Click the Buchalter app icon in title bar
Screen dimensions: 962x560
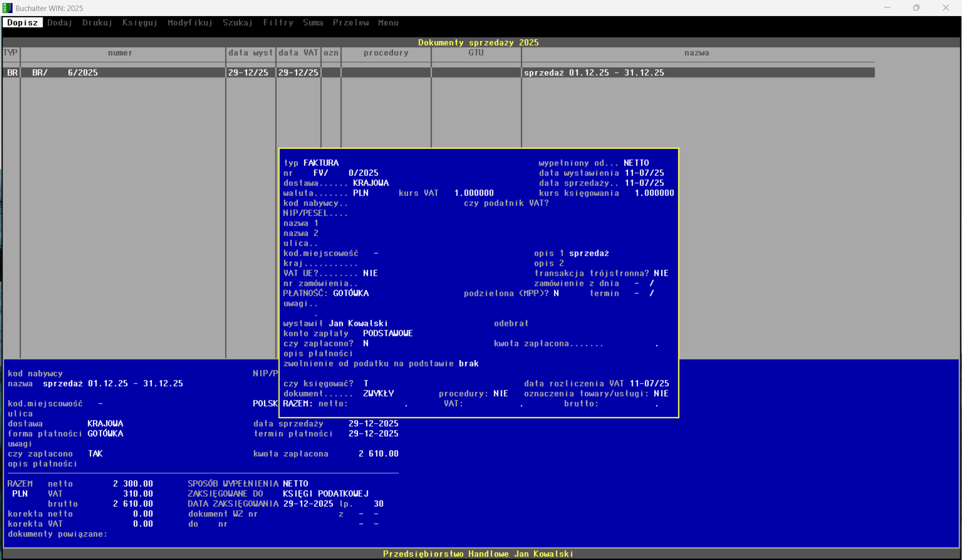pos(7,8)
